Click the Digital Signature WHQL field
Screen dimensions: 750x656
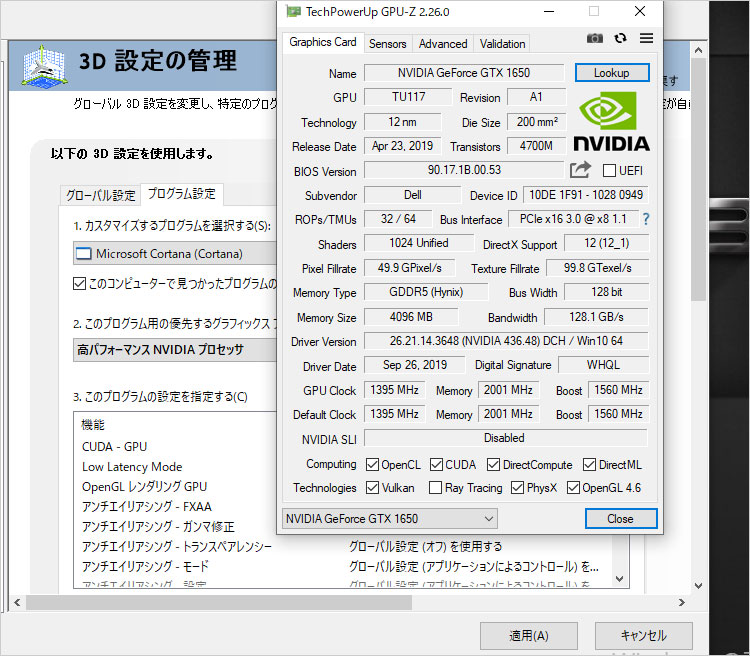click(x=603, y=365)
